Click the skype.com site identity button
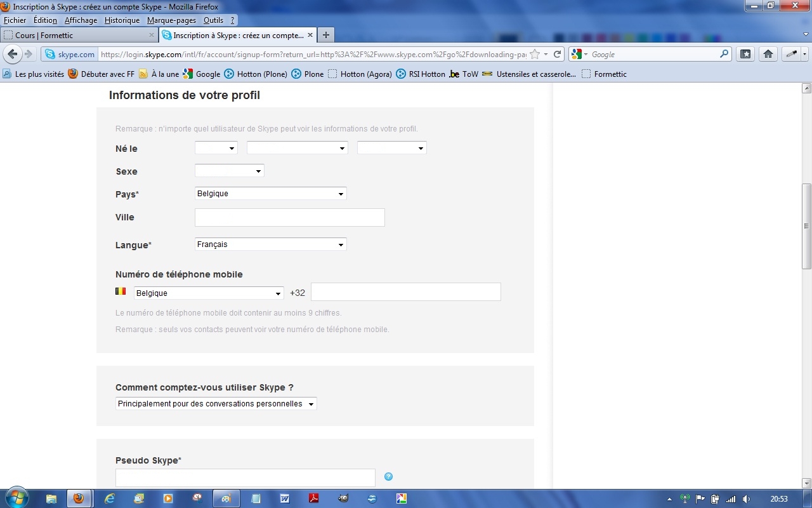812x508 pixels. coord(70,55)
